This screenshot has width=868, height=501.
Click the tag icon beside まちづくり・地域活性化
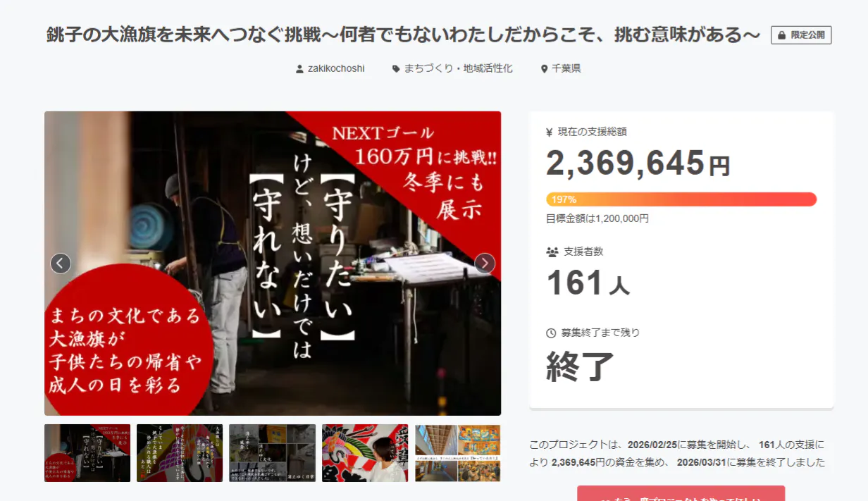(x=396, y=69)
